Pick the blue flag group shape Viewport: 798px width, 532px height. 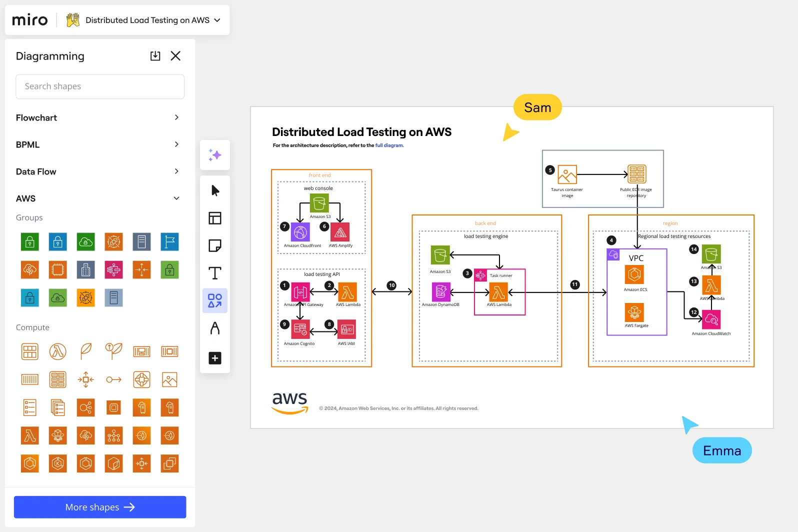[170, 242]
